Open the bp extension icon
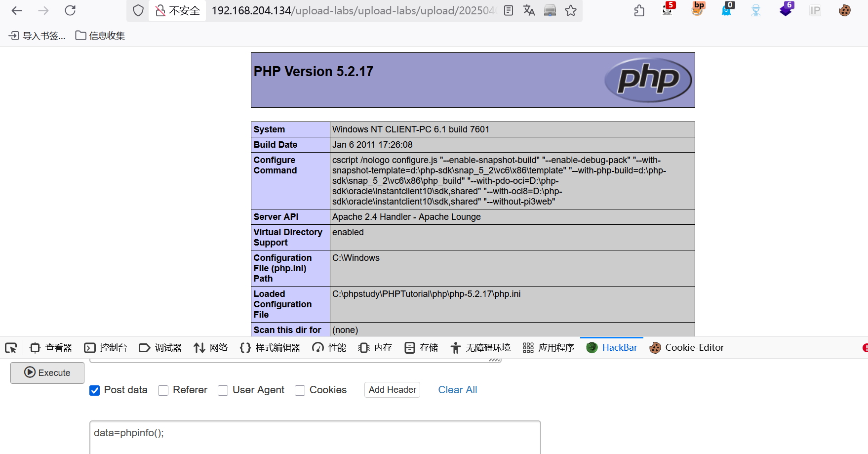 698,9
